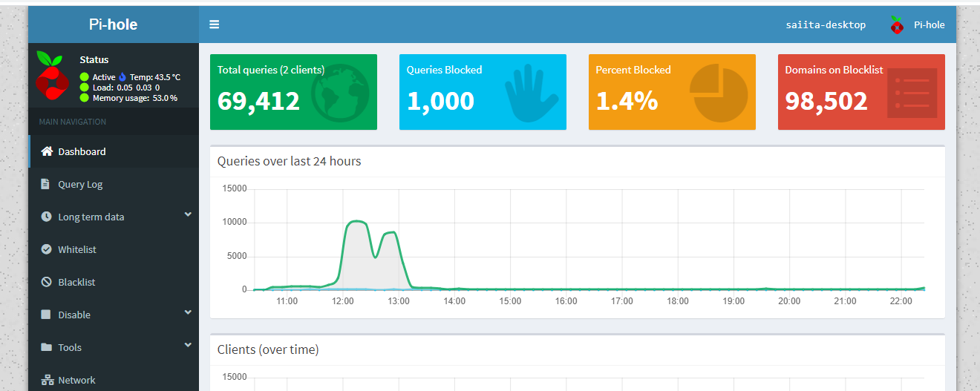980x391 pixels.
Task: Toggle the hamburger sidebar menu icon
Action: [x=214, y=24]
